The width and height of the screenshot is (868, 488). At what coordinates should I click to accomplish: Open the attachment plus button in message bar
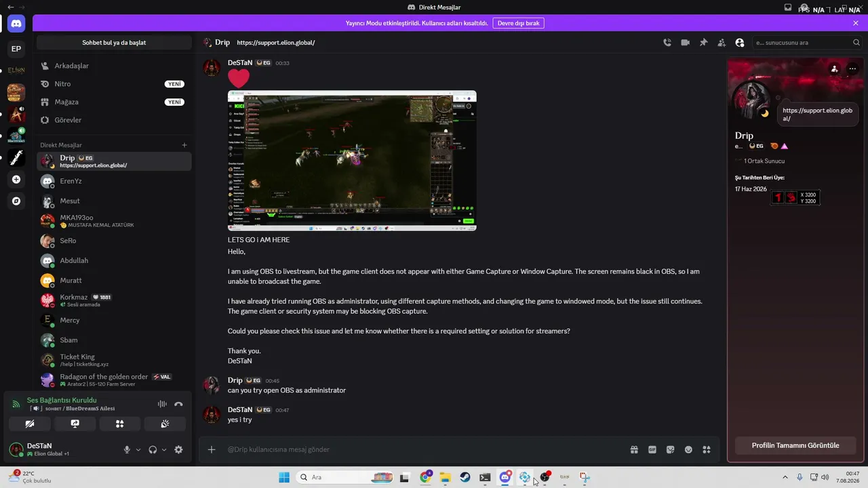pos(212,449)
